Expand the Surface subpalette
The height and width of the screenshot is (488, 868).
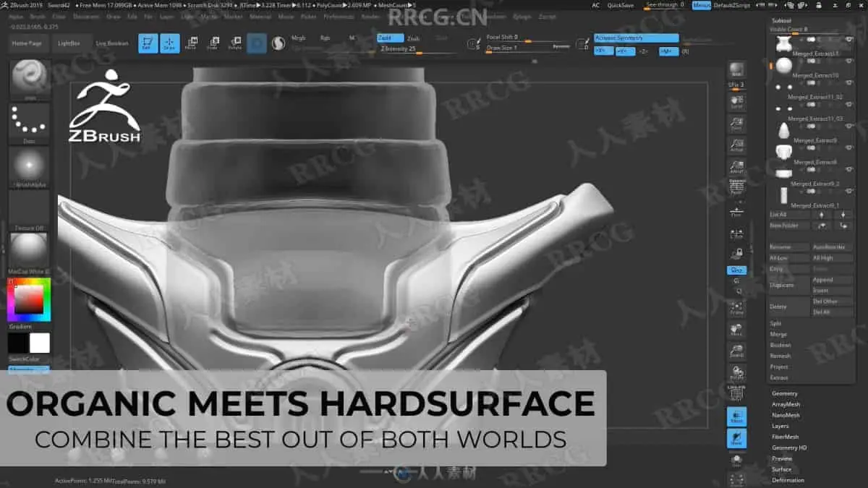tap(781, 469)
